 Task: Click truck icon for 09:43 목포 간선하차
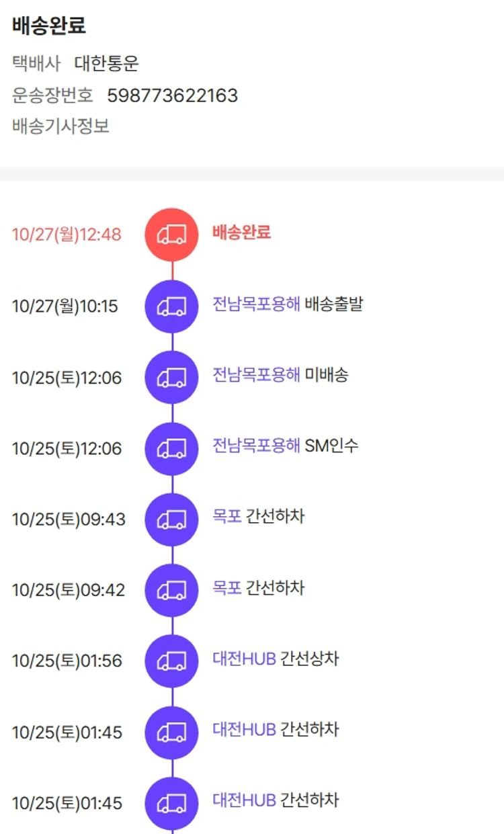pos(172,519)
